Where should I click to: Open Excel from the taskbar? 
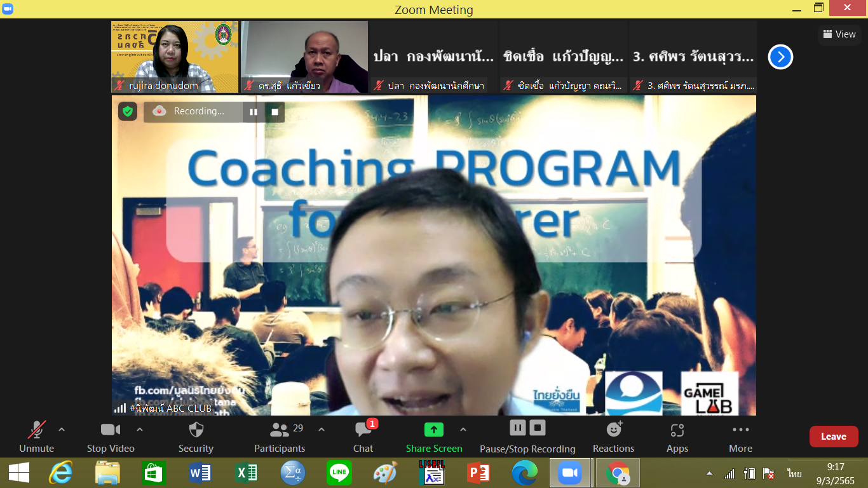coord(247,473)
